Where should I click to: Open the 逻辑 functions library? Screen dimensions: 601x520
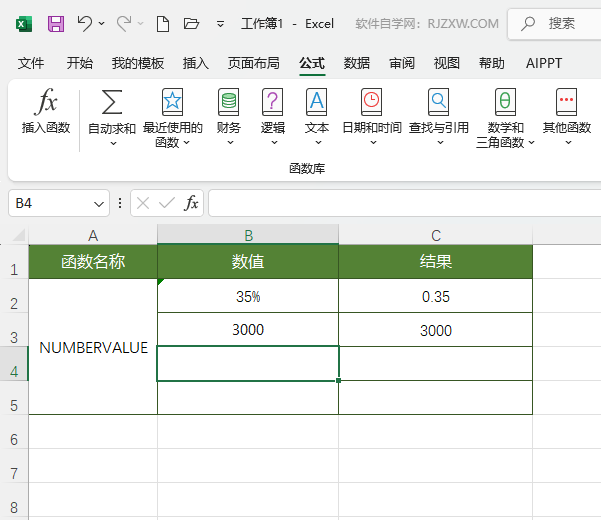tap(273, 117)
